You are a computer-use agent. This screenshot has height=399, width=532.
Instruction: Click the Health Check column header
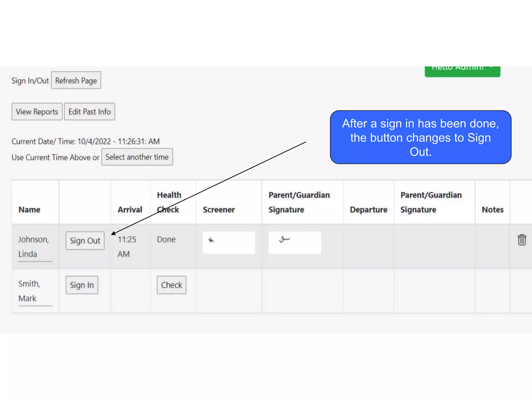(169, 202)
